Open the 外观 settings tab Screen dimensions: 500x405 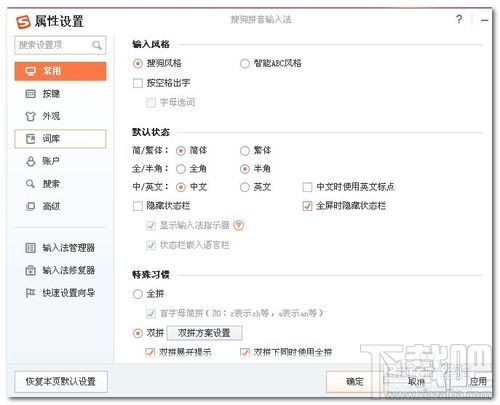click(x=60, y=116)
